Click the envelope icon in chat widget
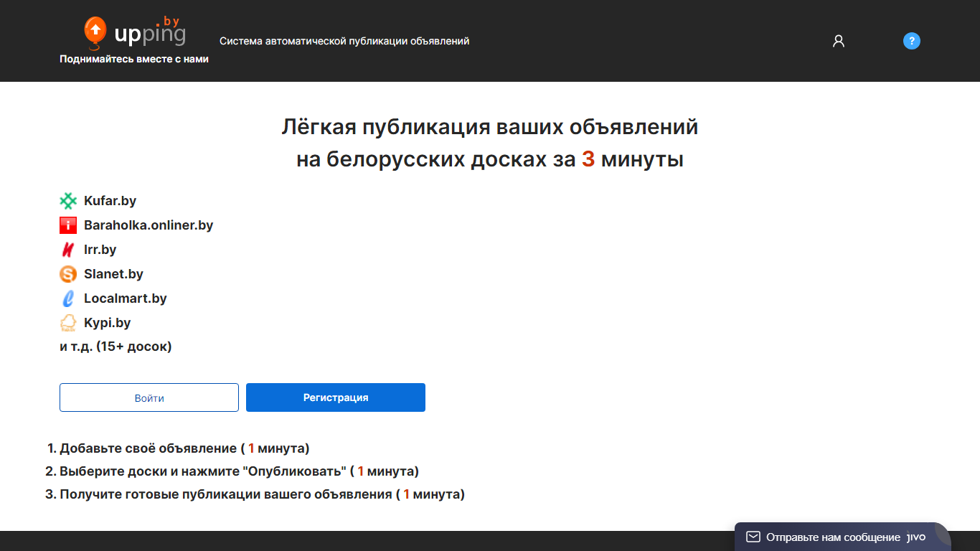980x551 pixels. pyautogui.click(x=753, y=537)
